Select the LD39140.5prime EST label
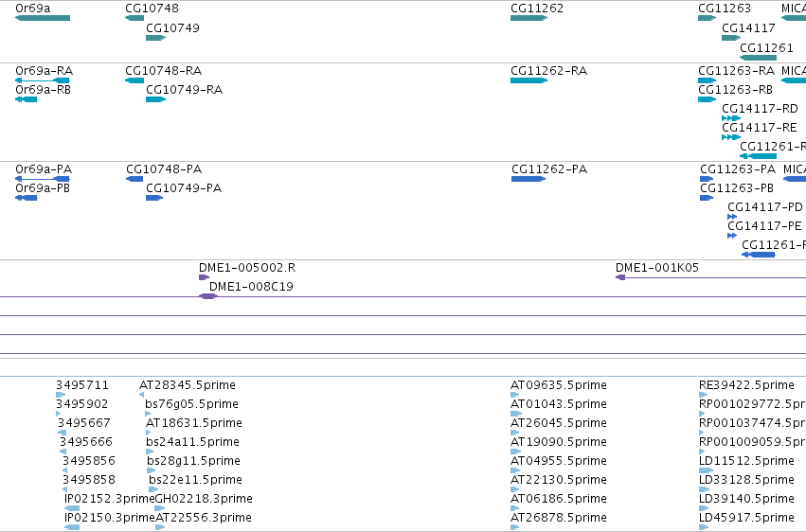Screen dimensions: 806x532 click(x=747, y=499)
